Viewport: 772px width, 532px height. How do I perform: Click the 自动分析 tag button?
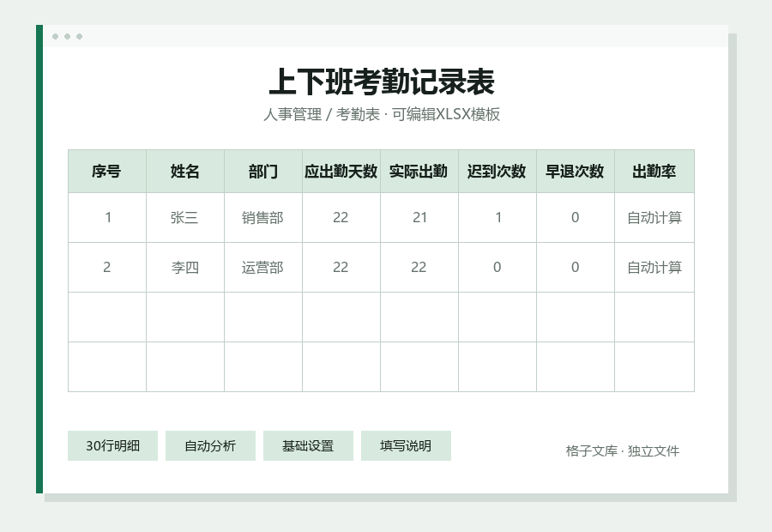click(210, 446)
